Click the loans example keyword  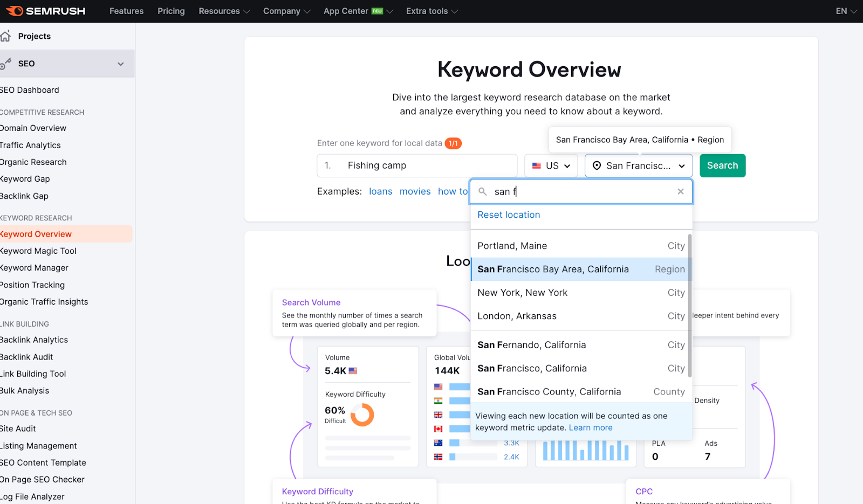(381, 191)
